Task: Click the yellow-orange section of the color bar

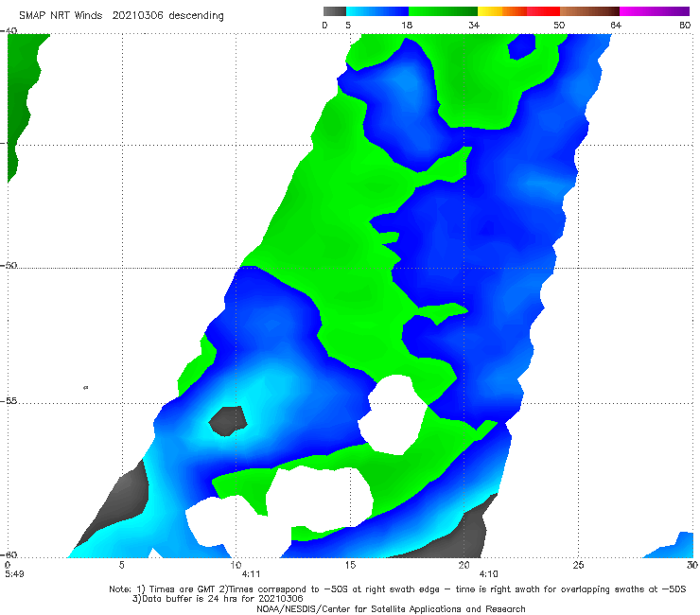Action: click(x=502, y=11)
